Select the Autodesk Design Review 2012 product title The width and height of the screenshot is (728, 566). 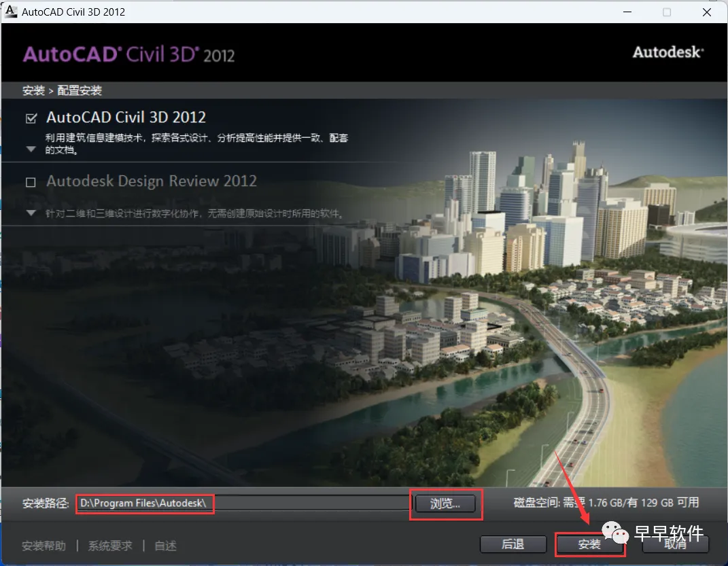pos(152,181)
